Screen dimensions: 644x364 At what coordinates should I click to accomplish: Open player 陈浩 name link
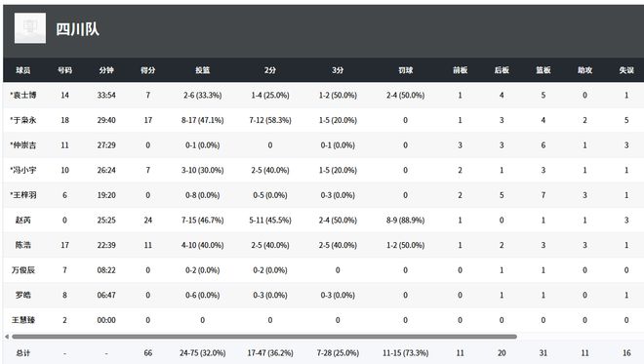[x=23, y=245]
